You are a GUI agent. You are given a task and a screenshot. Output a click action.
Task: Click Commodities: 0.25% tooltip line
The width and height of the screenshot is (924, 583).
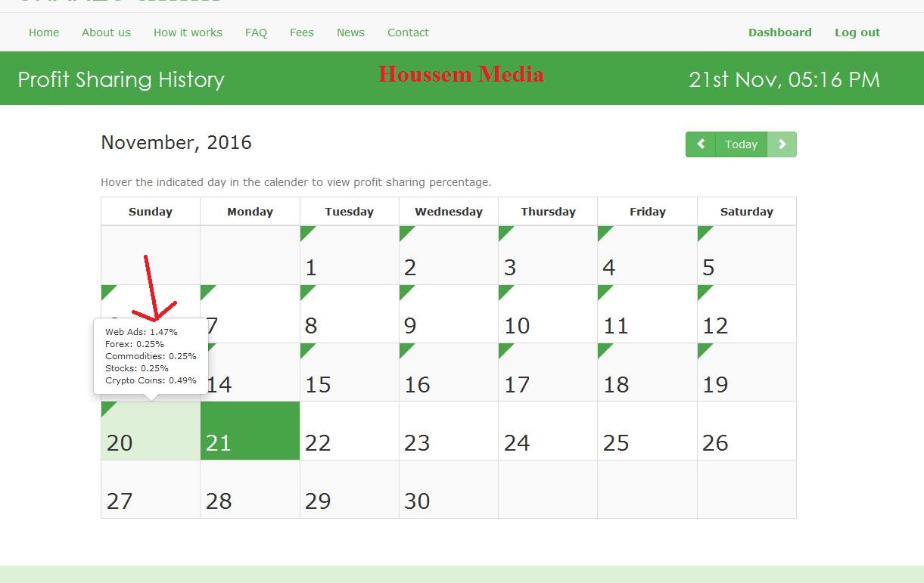coord(151,356)
